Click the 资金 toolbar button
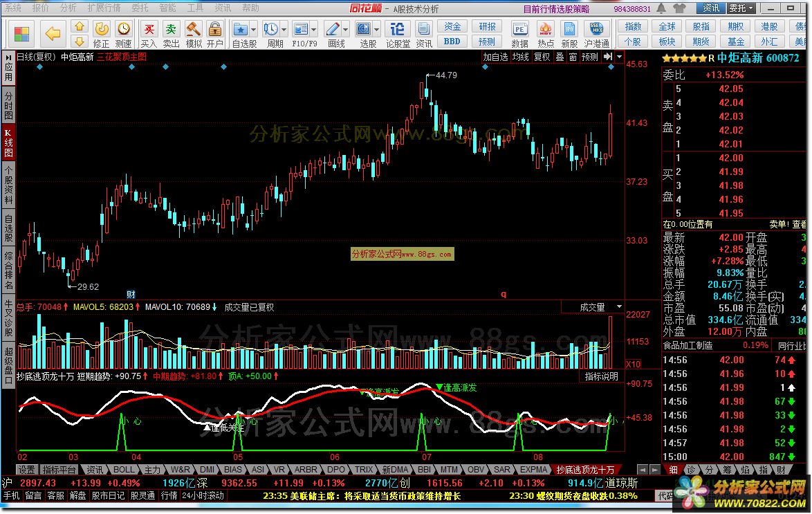Screen dimensions: 812x514 tap(452, 26)
